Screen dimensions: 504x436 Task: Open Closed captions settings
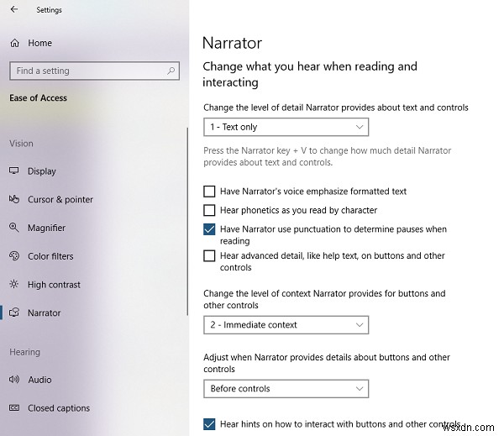[x=59, y=408]
